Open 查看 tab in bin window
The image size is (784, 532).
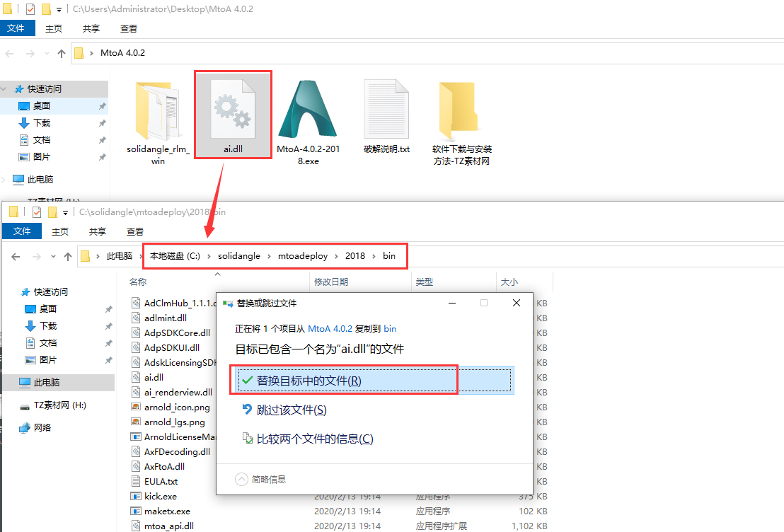point(135,231)
